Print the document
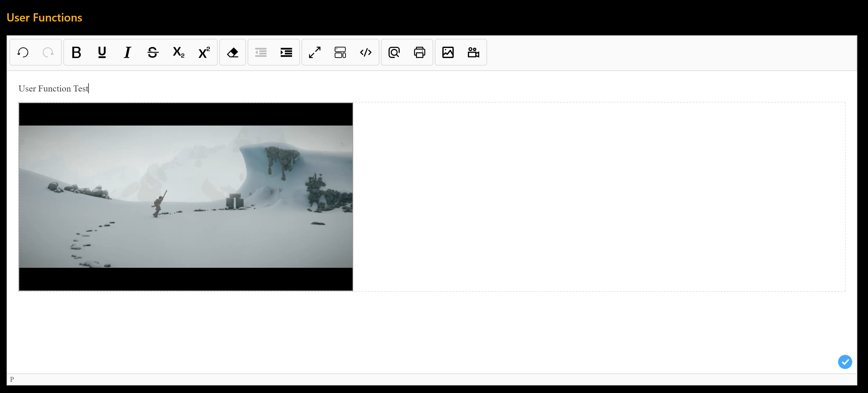Image resolution: width=868 pixels, height=393 pixels. tap(420, 52)
